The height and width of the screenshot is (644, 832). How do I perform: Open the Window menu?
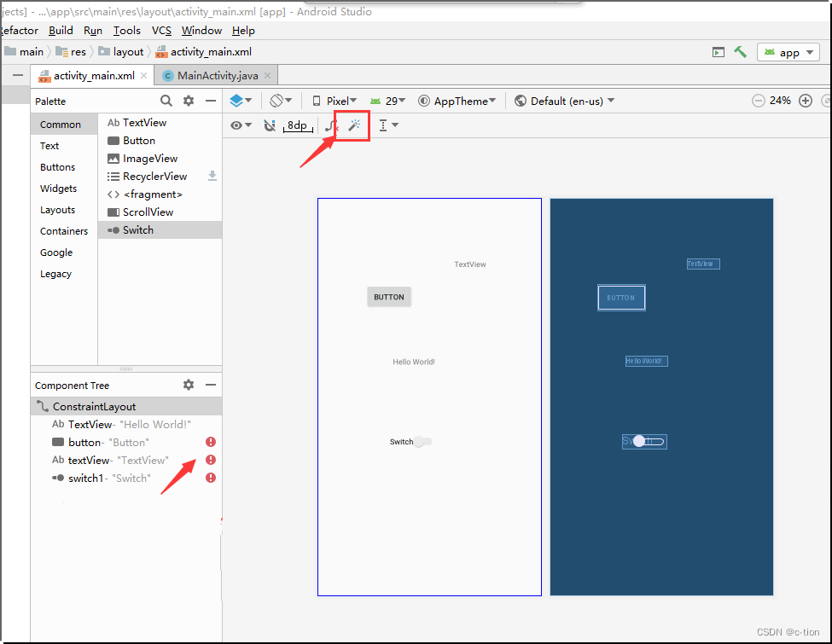click(x=201, y=30)
